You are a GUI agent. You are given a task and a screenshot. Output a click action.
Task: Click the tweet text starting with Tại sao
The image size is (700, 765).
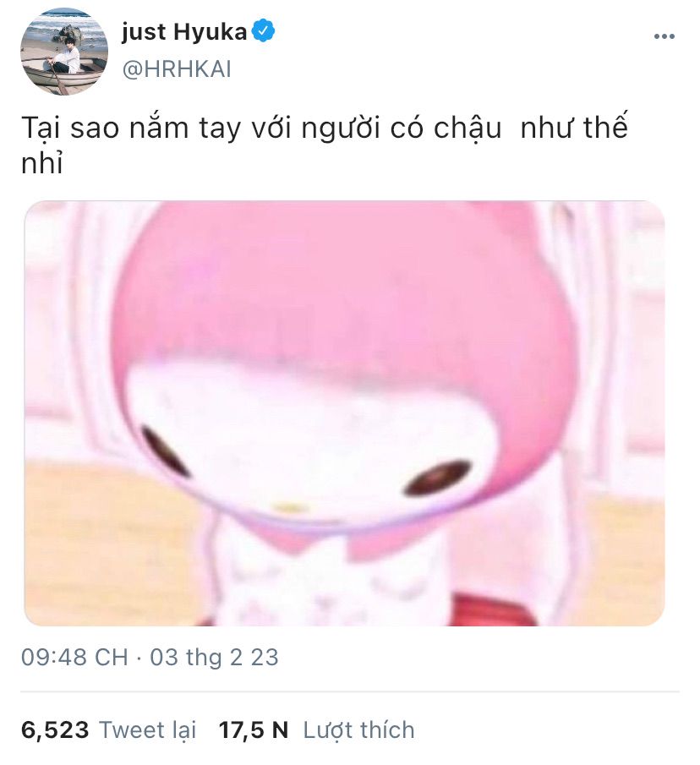point(325,145)
